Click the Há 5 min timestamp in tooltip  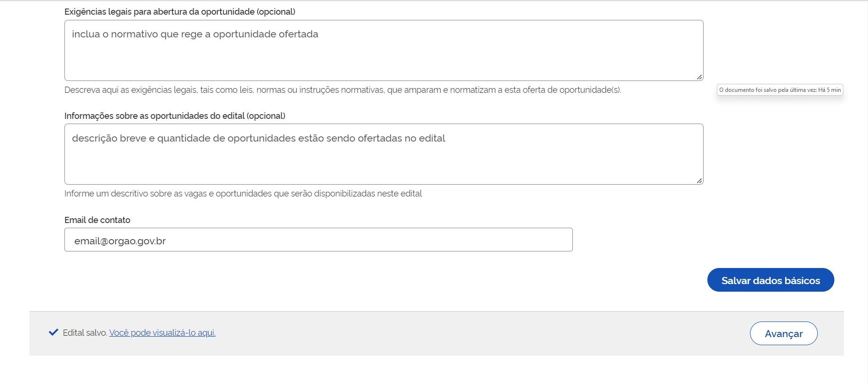[x=829, y=90]
